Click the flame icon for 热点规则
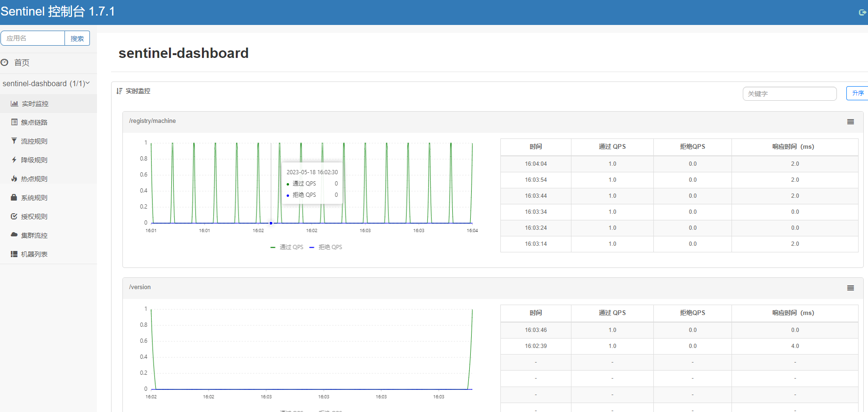This screenshot has width=868, height=412. pyautogui.click(x=14, y=178)
